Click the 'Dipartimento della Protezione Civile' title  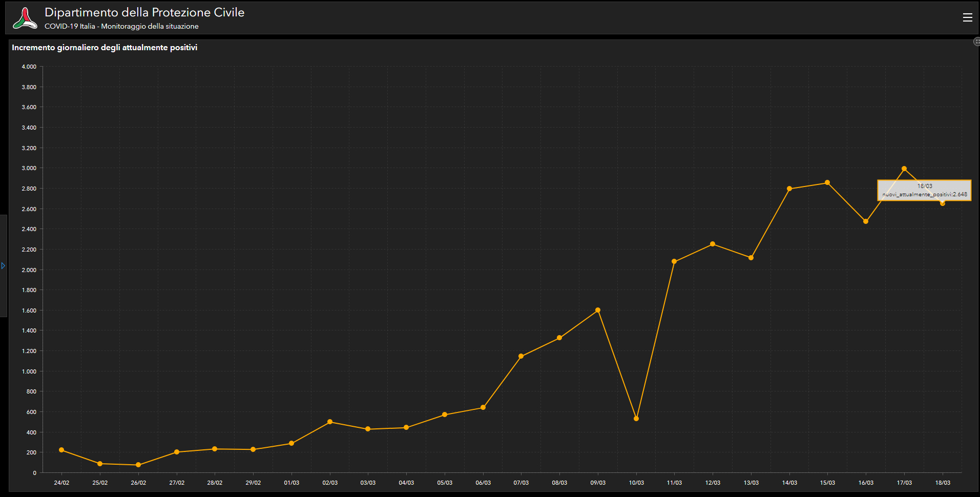click(x=144, y=12)
